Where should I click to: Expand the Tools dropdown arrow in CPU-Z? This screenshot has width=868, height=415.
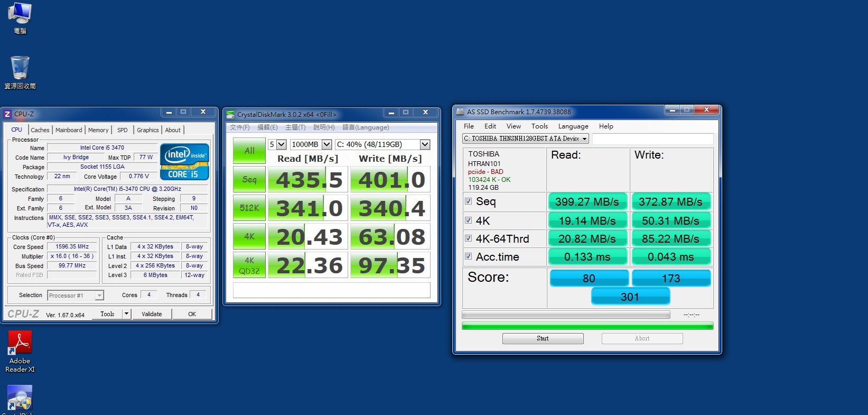pos(126,314)
